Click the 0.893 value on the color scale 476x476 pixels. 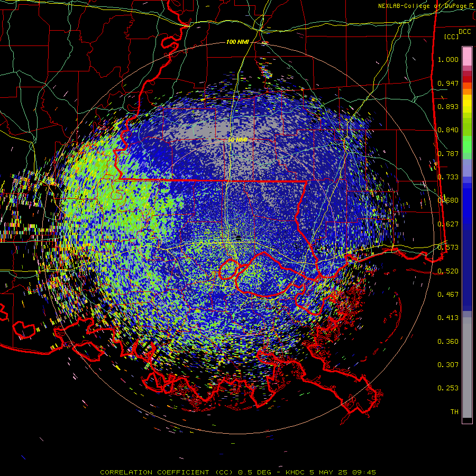coord(448,106)
